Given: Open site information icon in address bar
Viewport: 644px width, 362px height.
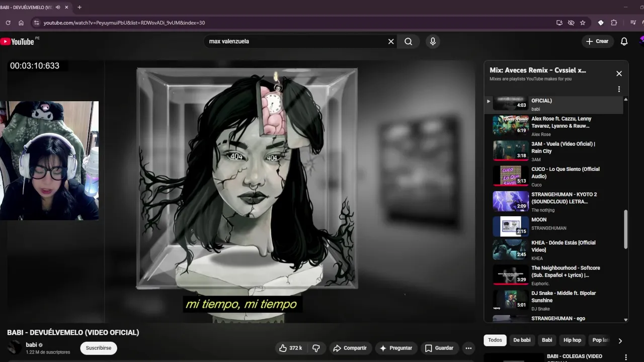Looking at the screenshot, I should (x=36, y=23).
